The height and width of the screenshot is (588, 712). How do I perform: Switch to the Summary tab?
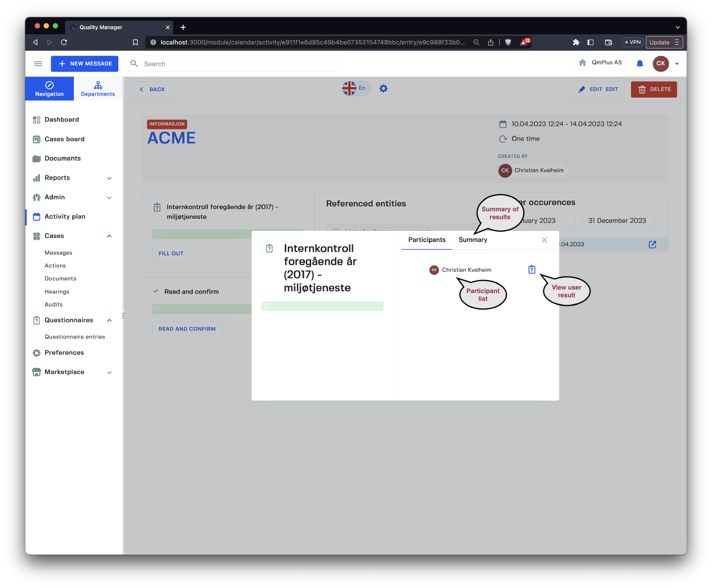[473, 240]
